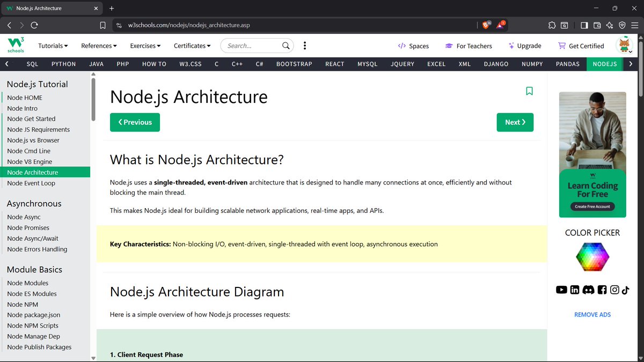Expand the Certificates dropdown menu
The width and height of the screenshot is (644, 362).
click(192, 46)
